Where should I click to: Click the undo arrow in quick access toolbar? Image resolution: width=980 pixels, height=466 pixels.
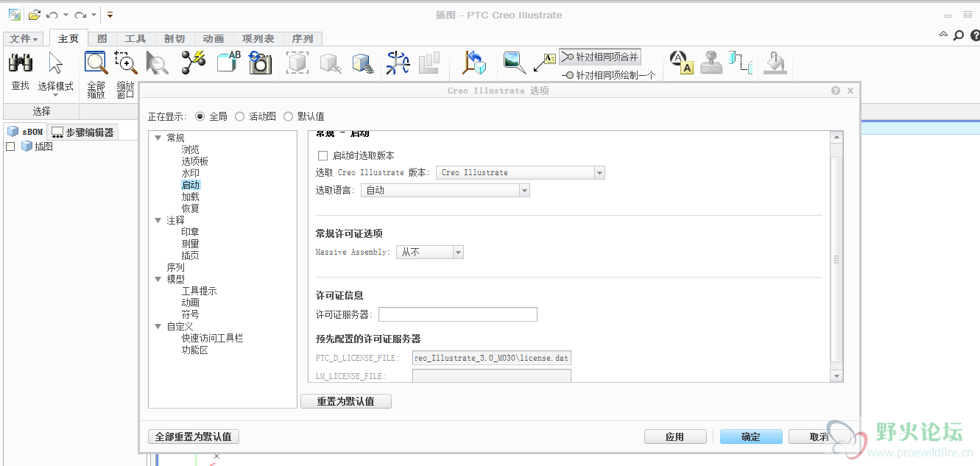pos(52,15)
